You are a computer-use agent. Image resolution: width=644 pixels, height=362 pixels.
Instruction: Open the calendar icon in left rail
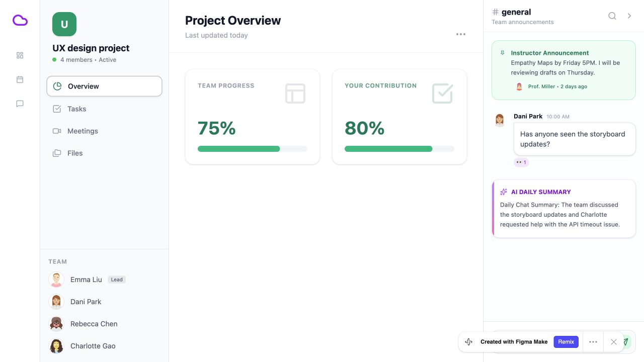[x=20, y=79]
